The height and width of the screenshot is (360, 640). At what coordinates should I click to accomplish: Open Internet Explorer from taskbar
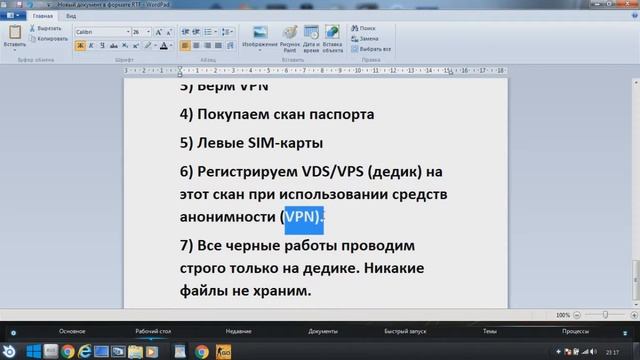coord(84,351)
